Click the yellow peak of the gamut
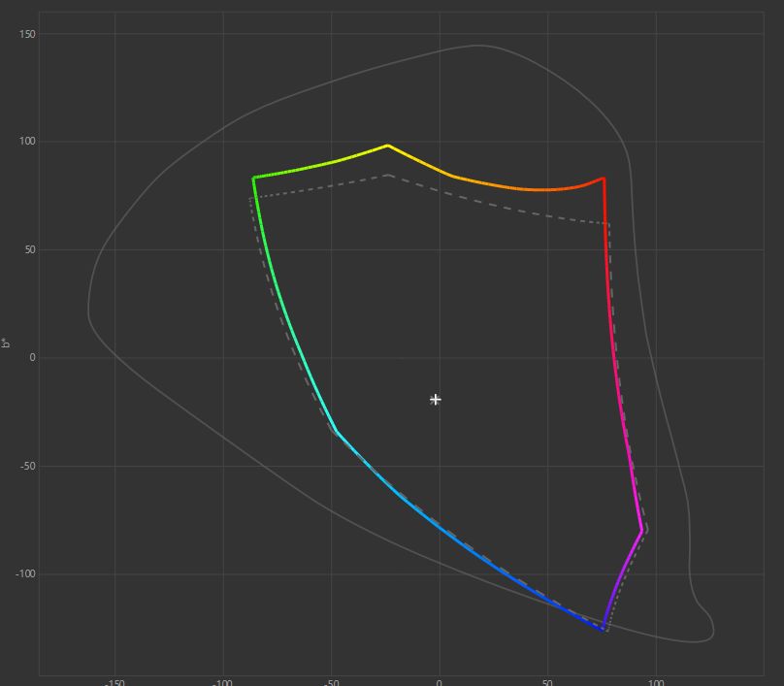Viewport: 784px width, 686px height. (388, 146)
